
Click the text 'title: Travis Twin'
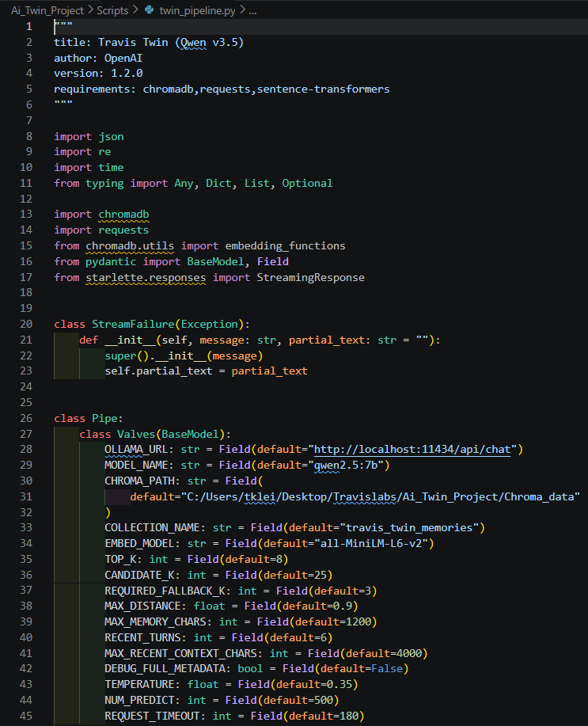click(111, 42)
